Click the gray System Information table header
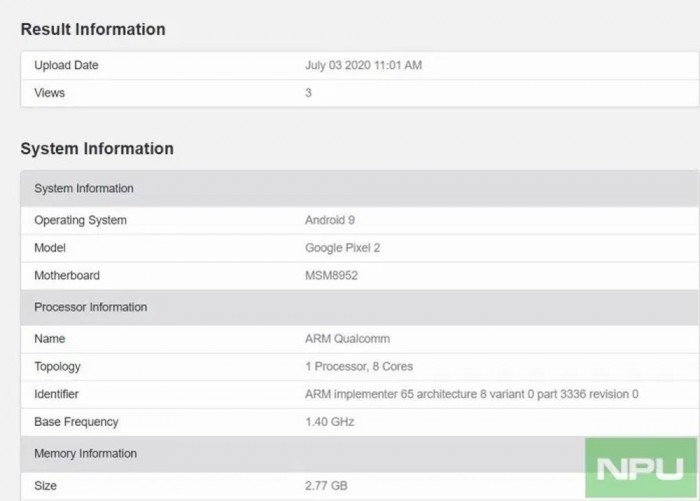700x501 pixels. pos(84,188)
